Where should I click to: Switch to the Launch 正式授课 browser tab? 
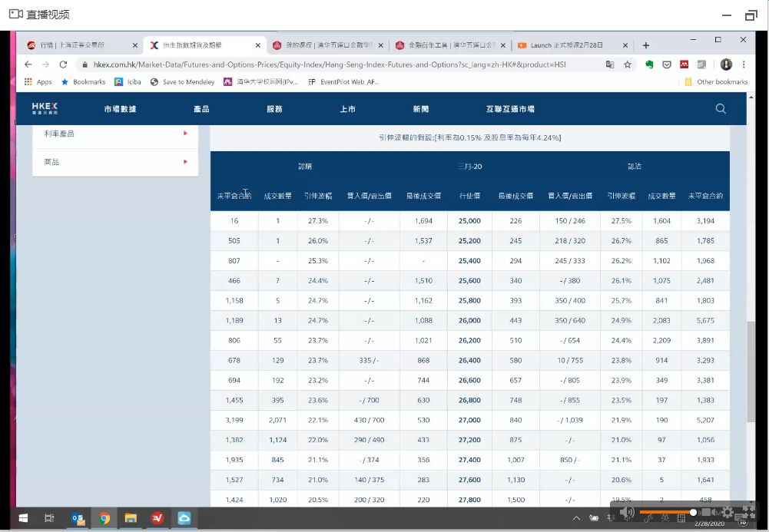567,45
